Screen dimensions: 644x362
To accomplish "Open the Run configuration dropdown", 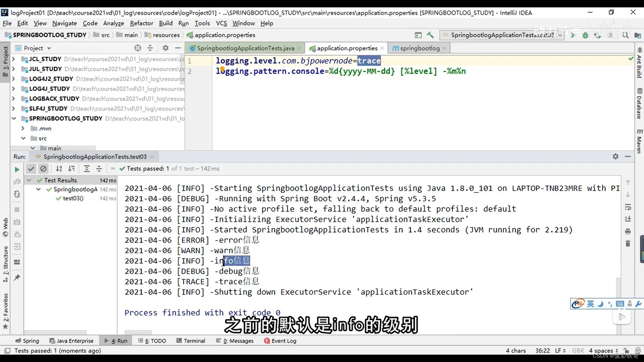I will (x=502, y=35).
